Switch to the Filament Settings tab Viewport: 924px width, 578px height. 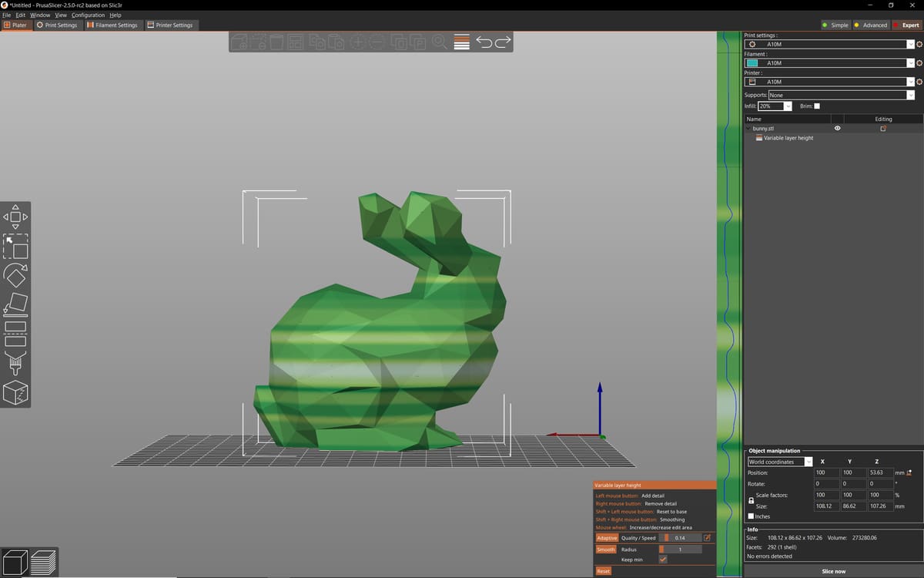click(112, 25)
